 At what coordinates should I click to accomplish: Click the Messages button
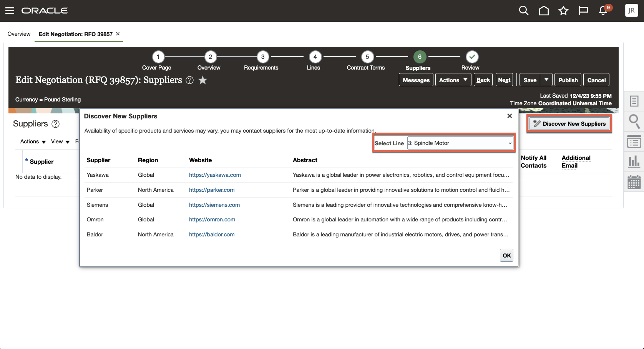(x=416, y=80)
